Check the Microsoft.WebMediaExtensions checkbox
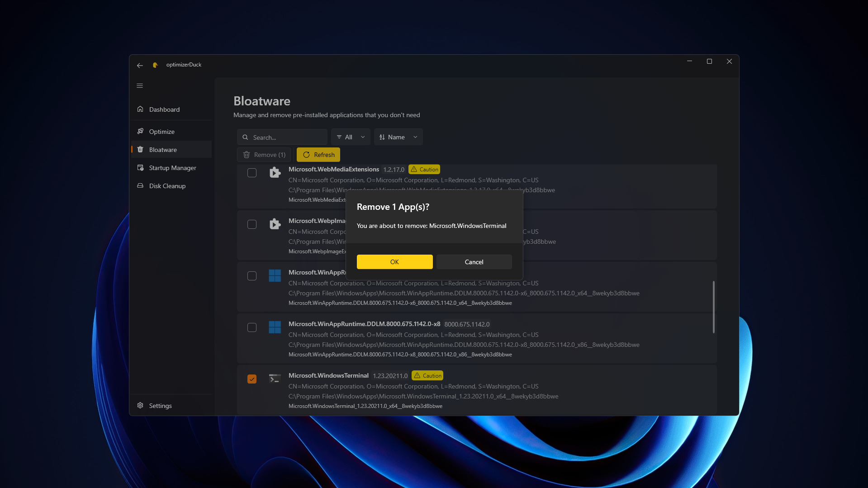The image size is (868, 488). 252,173
